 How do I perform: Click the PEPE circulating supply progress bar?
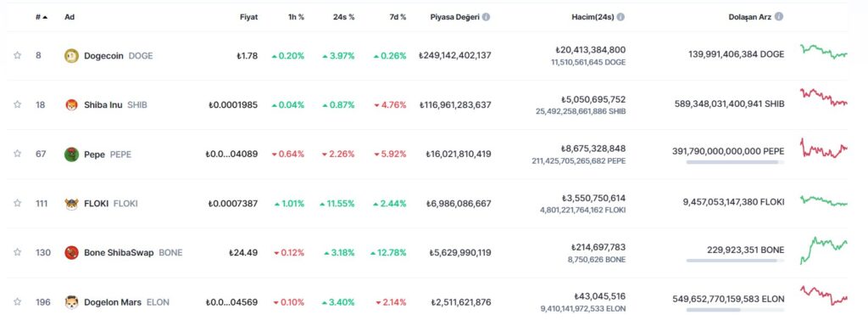pos(735,162)
